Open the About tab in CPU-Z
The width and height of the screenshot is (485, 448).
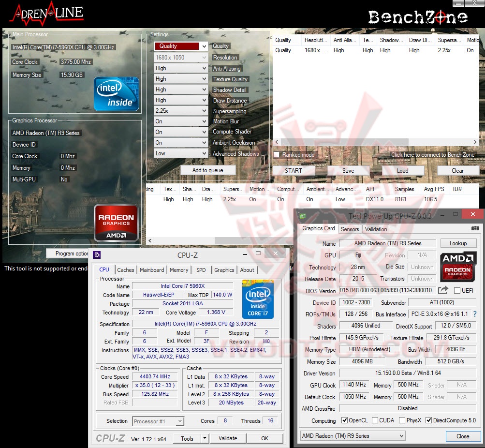[x=247, y=270]
